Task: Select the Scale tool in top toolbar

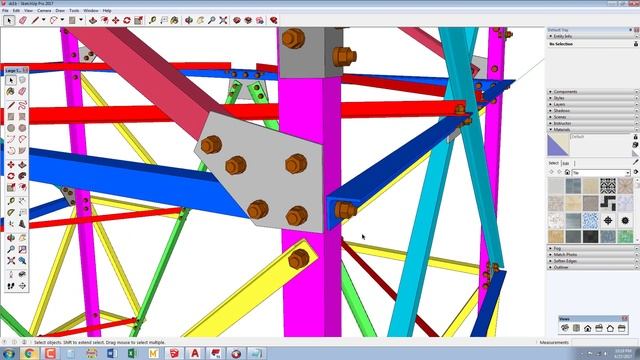Action: [x=138, y=20]
